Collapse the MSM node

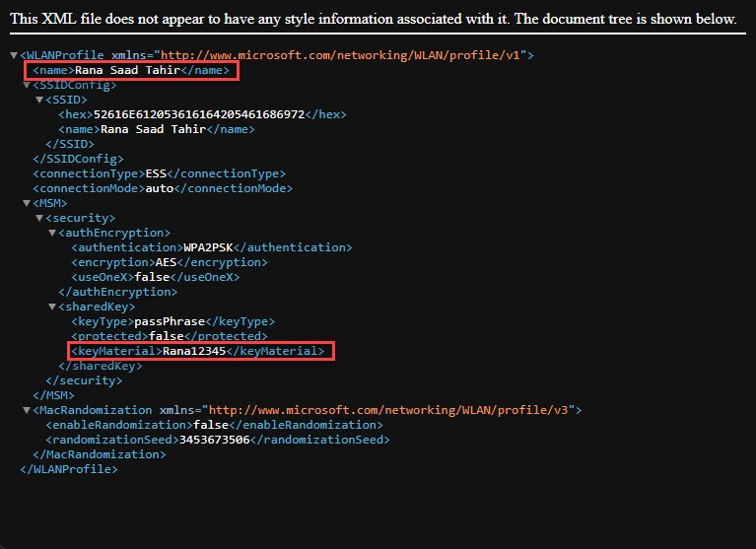[27, 203]
